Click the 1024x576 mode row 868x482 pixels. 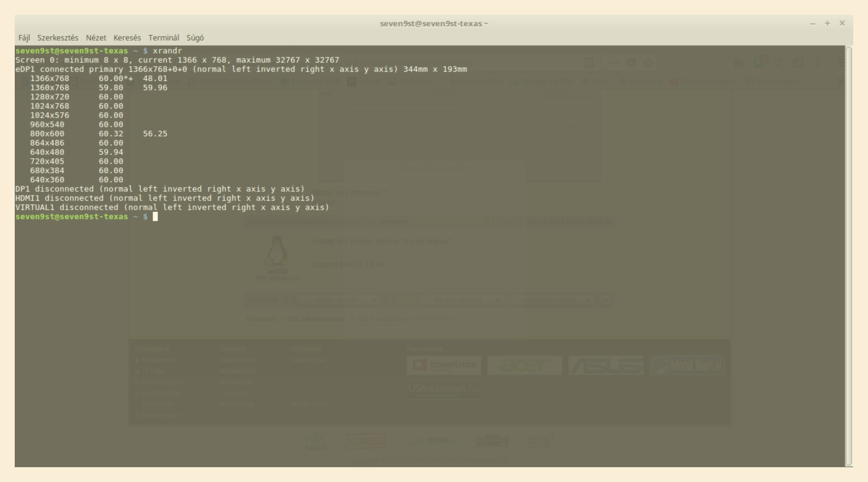point(77,115)
